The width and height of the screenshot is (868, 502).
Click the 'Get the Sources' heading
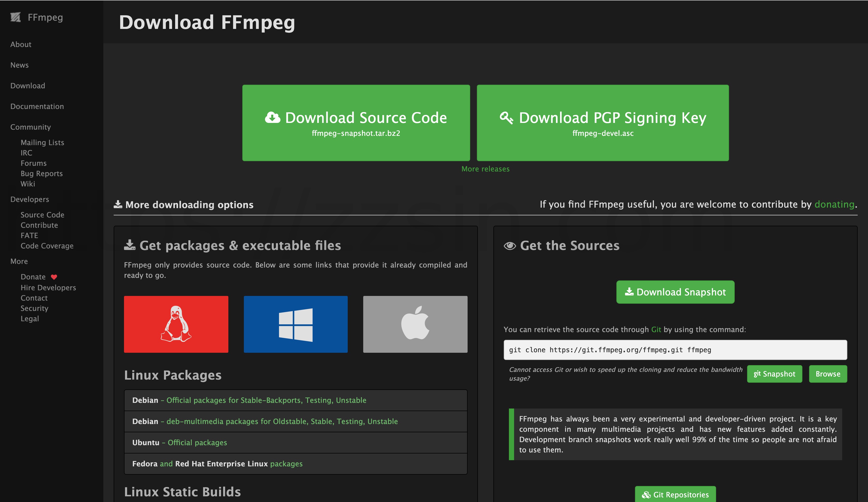coord(569,246)
